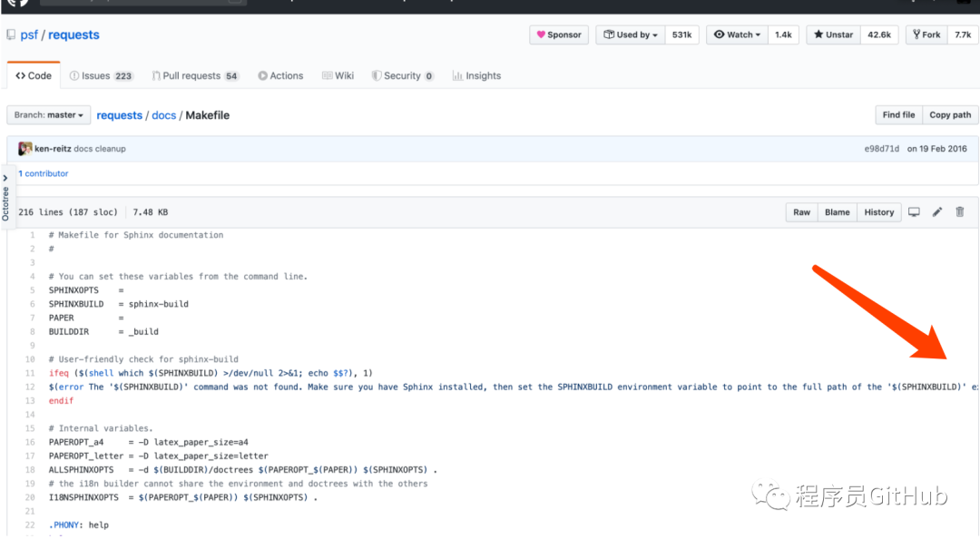Click the Pull requests tab icon
Screen dimensions: 980x539
(156, 75)
